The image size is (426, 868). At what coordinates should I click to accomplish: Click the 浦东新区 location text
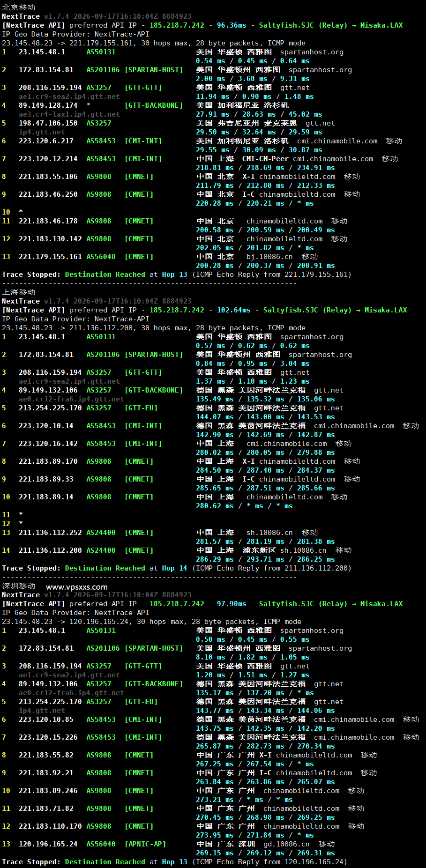[x=259, y=550]
